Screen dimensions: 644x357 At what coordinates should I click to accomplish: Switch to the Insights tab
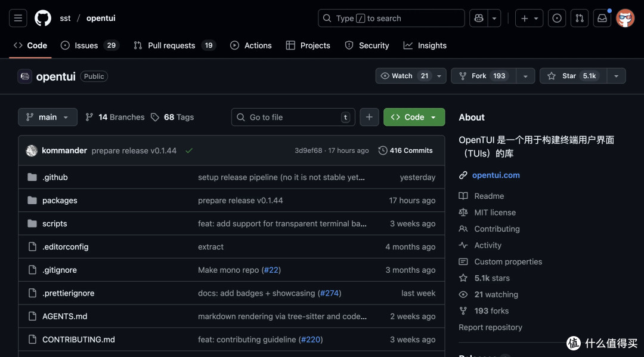(425, 45)
